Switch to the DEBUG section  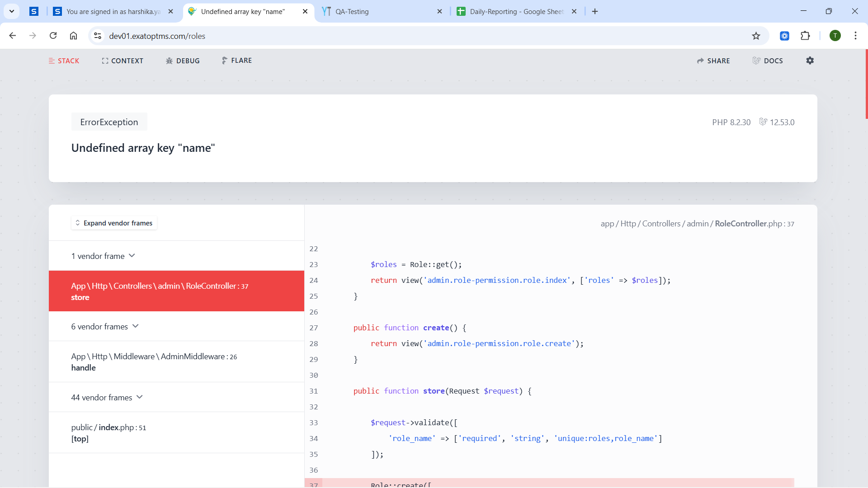(183, 61)
